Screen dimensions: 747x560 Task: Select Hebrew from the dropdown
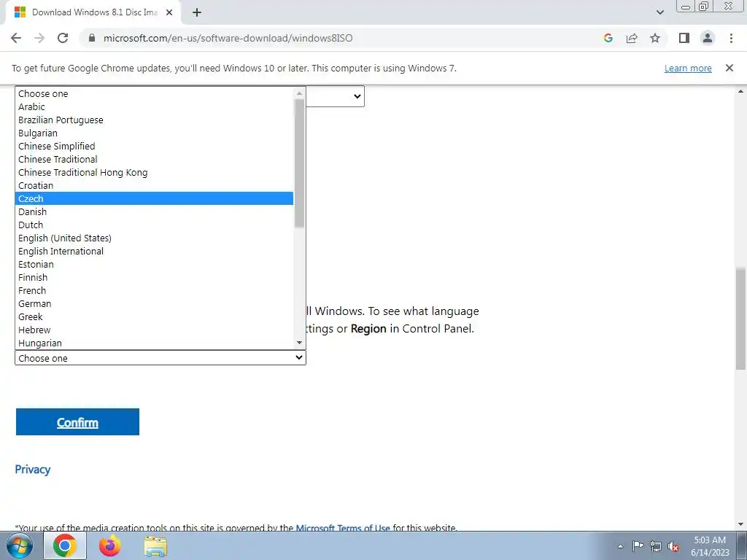(154, 330)
